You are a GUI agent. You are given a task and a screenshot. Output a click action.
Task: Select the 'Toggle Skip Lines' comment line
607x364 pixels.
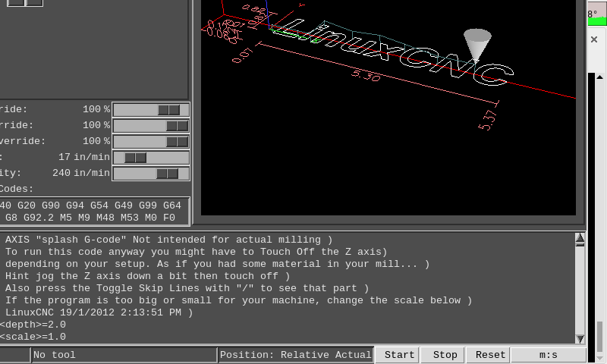pyautogui.click(x=187, y=288)
